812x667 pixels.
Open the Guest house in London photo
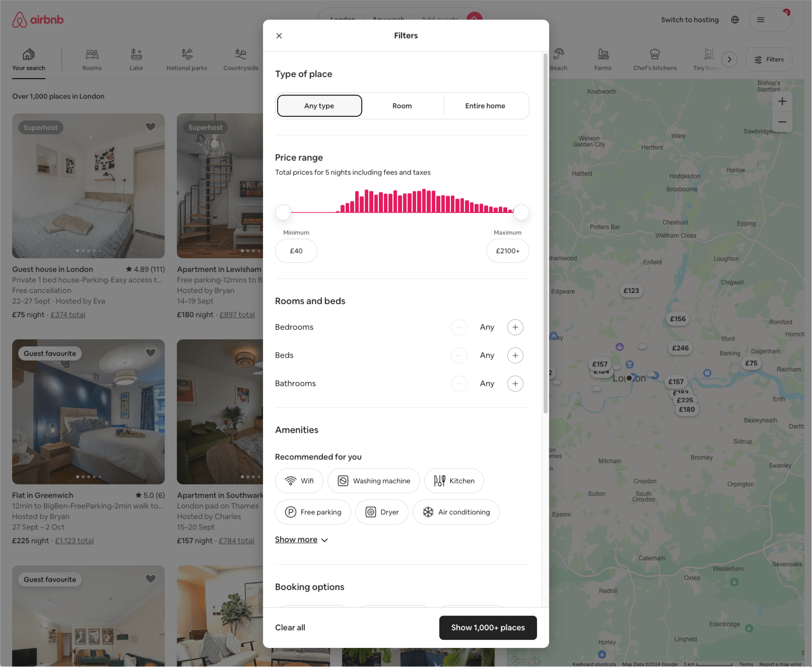89,186
